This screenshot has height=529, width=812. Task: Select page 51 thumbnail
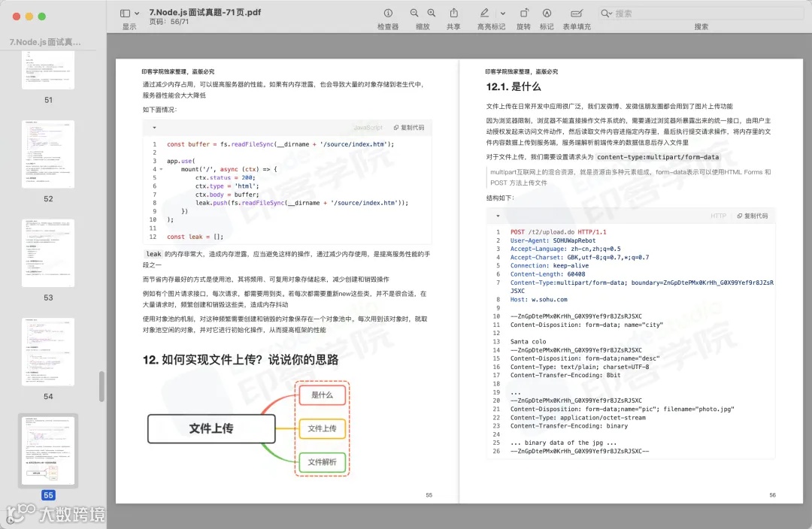(48, 70)
